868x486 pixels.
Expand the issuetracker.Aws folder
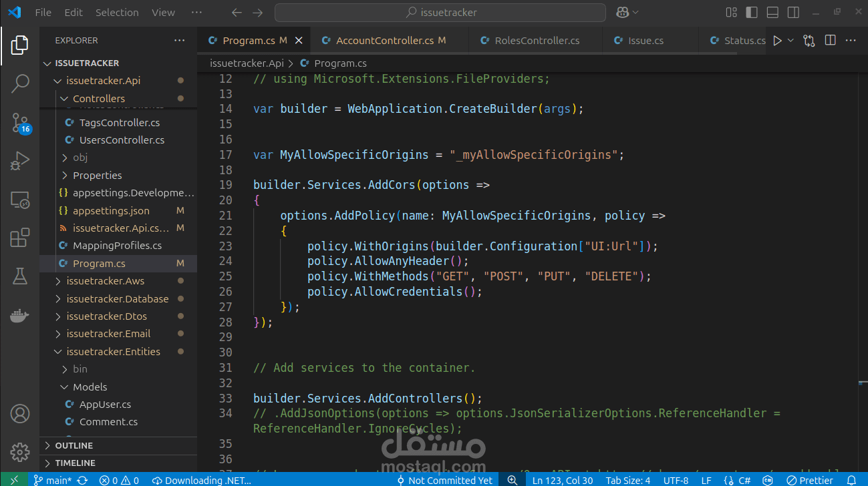click(118, 281)
